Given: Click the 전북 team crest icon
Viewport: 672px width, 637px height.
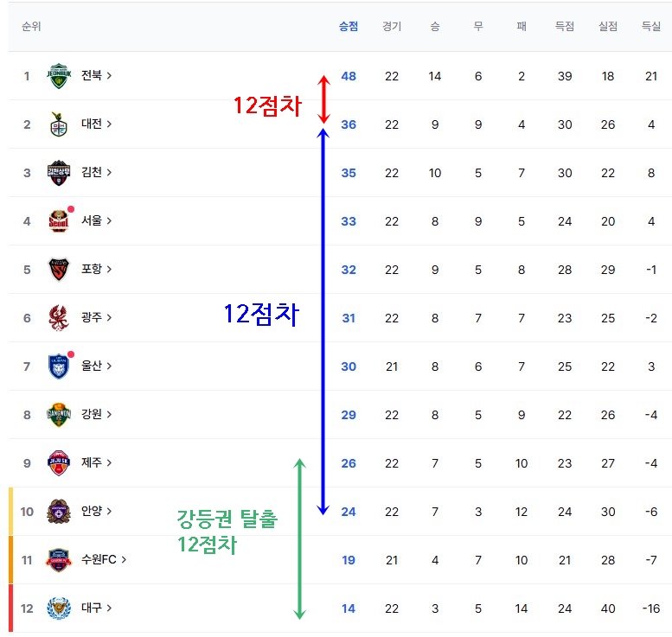Looking at the screenshot, I should (x=58, y=76).
